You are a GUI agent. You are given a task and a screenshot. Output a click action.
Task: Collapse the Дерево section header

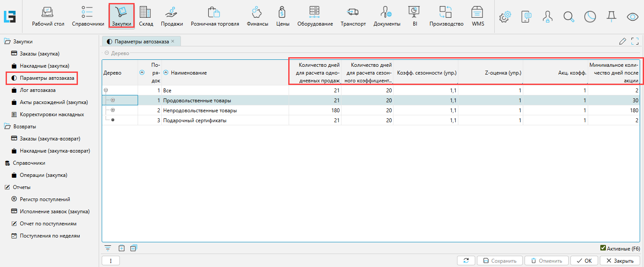pos(106,53)
